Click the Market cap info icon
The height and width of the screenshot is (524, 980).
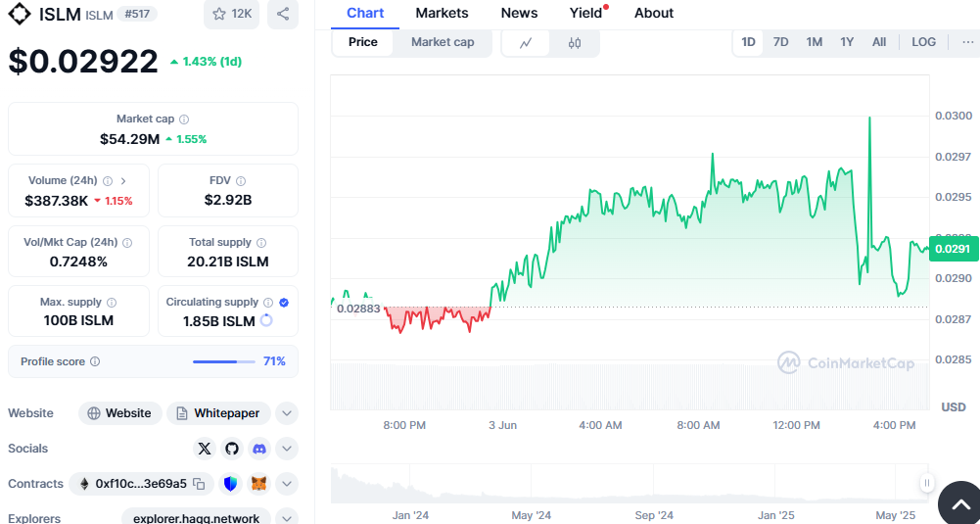click(184, 119)
